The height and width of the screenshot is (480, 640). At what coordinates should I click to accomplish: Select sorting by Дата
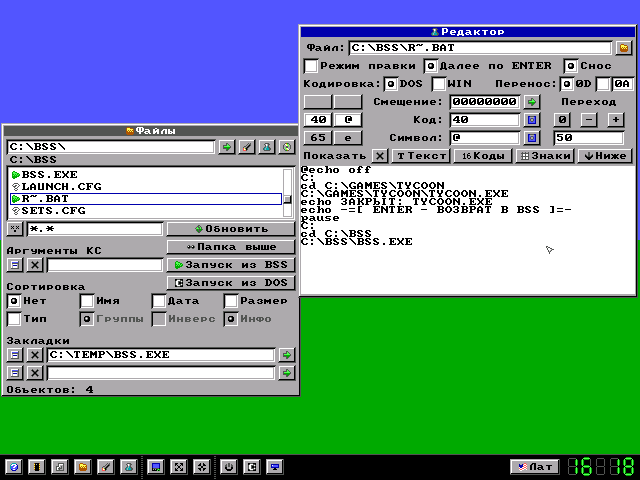point(159,301)
